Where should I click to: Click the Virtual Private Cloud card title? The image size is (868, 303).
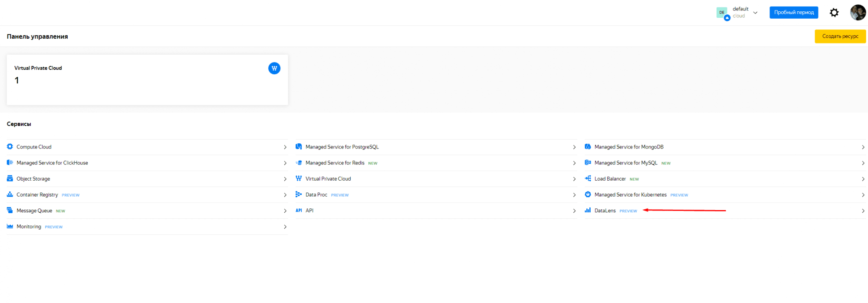pos(38,68)
